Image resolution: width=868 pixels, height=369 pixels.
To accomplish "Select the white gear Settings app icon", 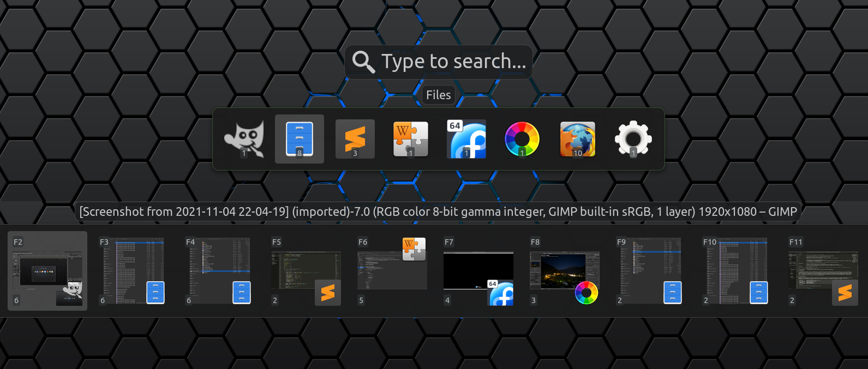I will [x=633, y=139].
